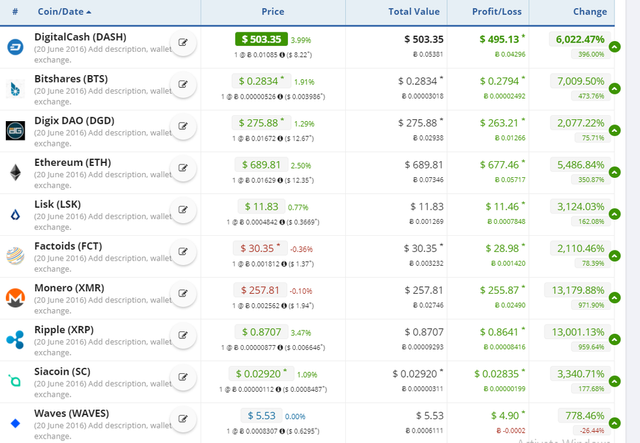Open the Ripple (XRP) coin name
This screenshot has width=640, height=443.
tap(64, 329)
